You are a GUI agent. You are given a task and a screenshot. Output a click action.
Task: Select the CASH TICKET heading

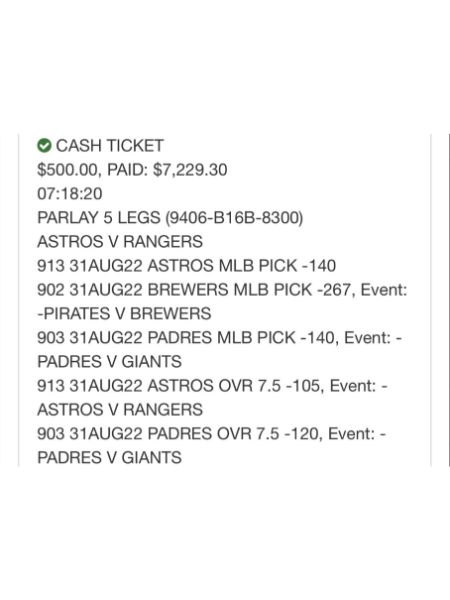click(x=110, y=146)
